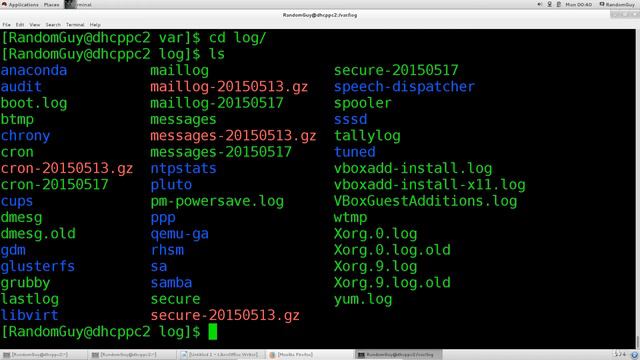Viewport: 640px width, 360px height.
Task: Click the speech-dispatcher directory name
Action: 404,87
